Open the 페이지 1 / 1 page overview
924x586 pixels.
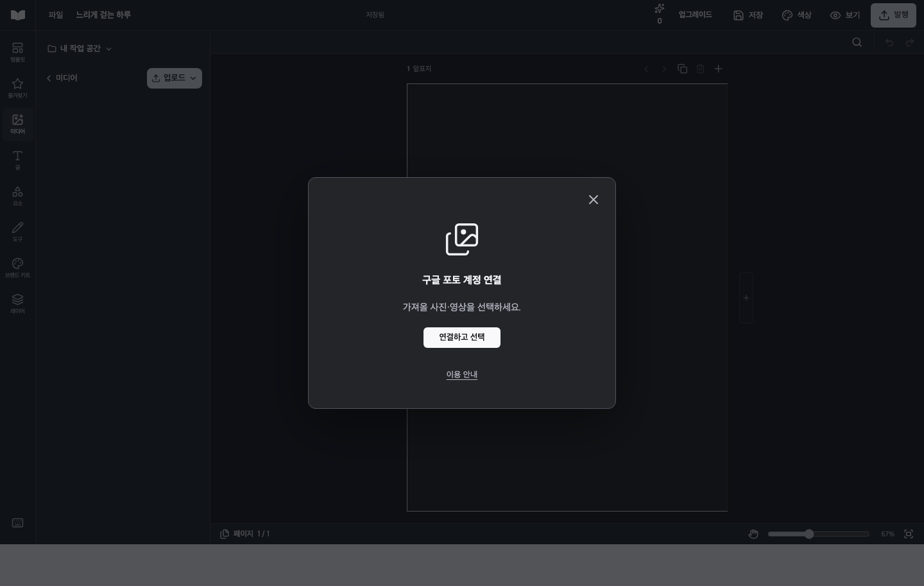point(245,534)
